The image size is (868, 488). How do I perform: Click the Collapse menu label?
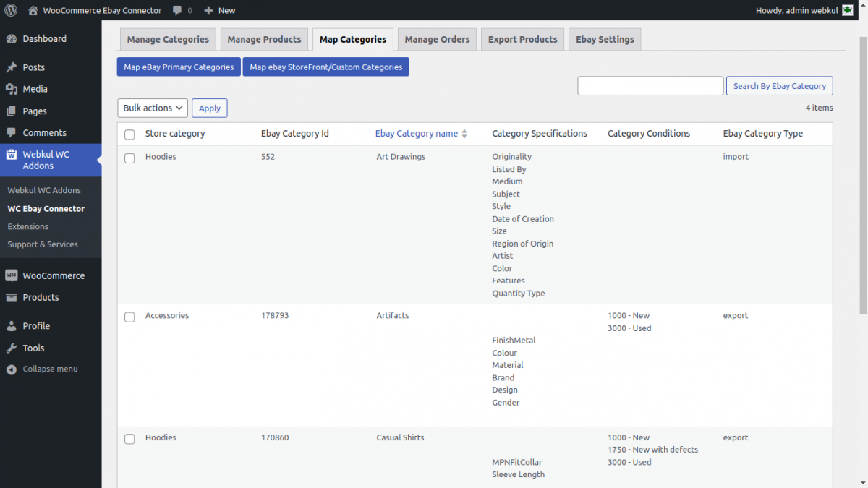(x=50, y=369)
